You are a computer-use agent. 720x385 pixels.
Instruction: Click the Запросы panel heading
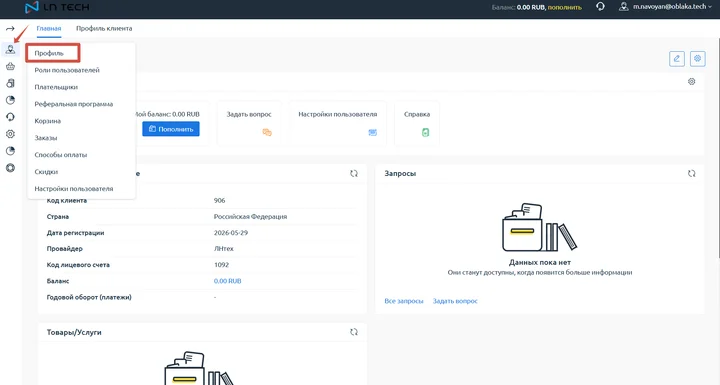(400, 173)
